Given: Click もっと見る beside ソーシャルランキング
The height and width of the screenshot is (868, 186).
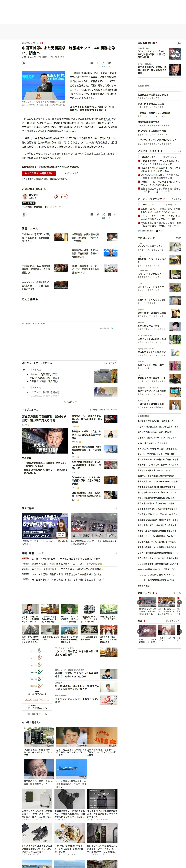Looking at the screenshot, I should pos(176,199).
